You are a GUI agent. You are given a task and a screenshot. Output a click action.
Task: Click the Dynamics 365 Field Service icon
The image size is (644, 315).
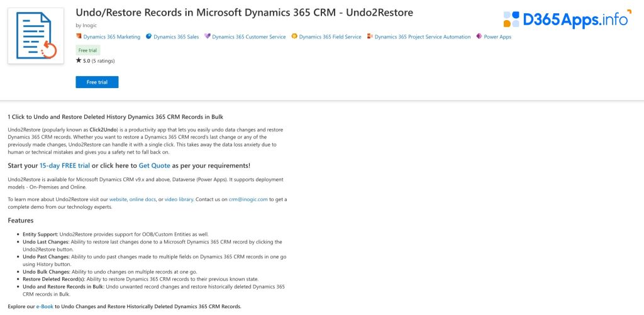coord(294,36)
